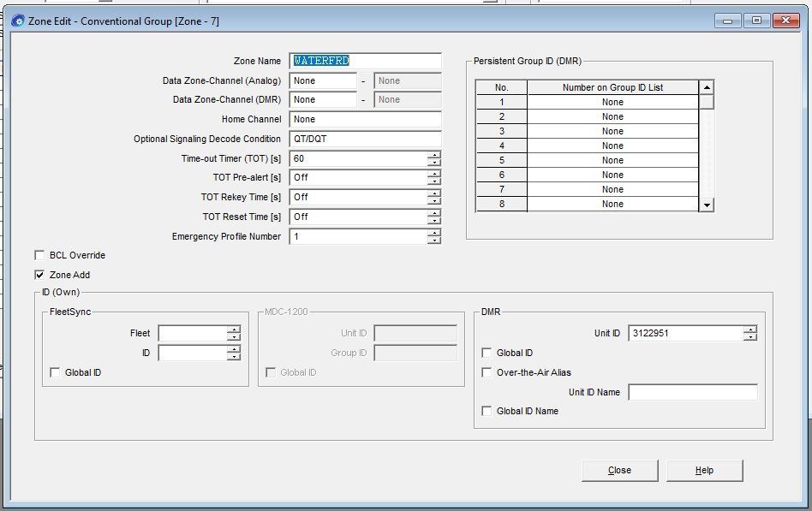Tick the FleetSync Global ID checkbox

pyautogui.click(x=54, y=372)
